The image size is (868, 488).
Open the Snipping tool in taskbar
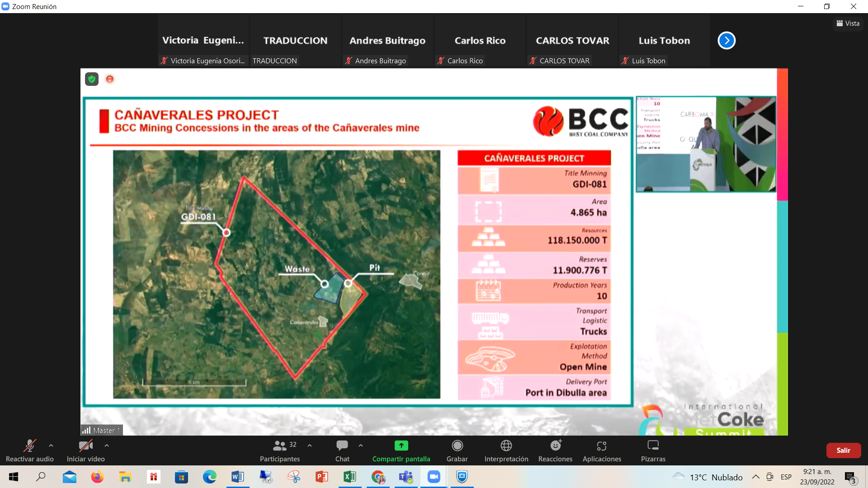point(294,477)
